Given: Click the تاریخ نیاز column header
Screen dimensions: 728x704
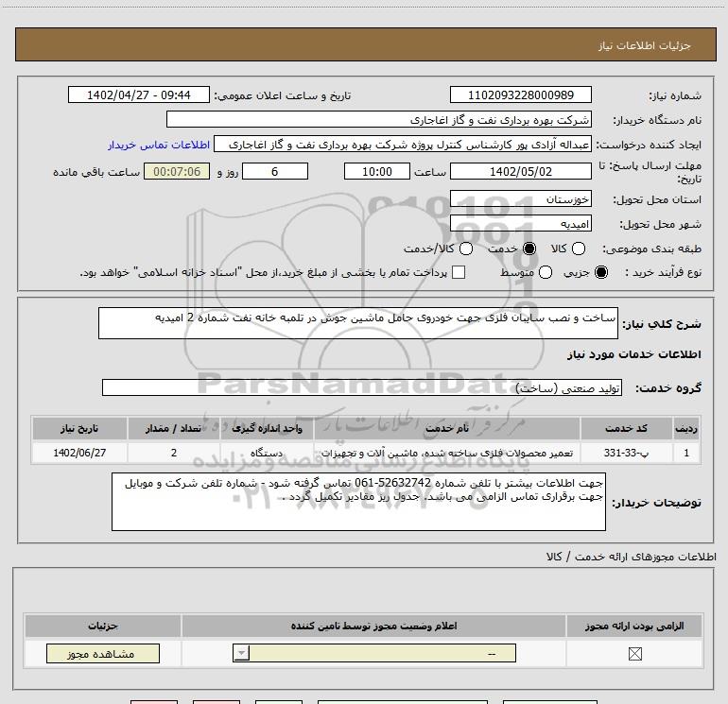Looking at the screenshot, I should tap(79, 428).
